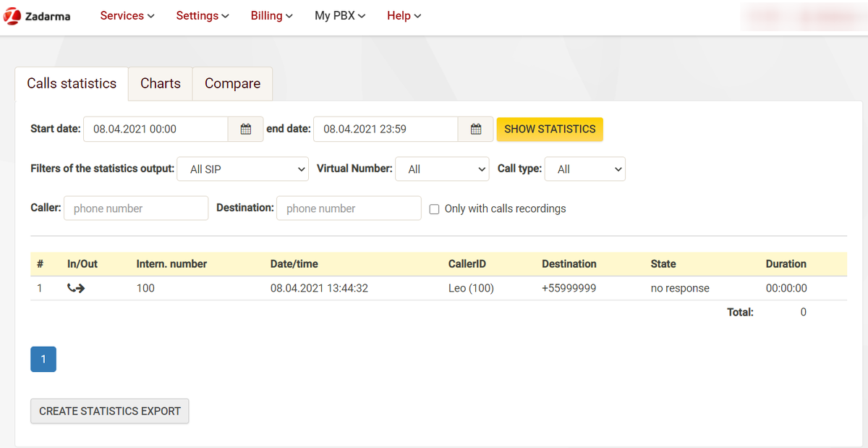Open the My PBX menu
Viewport: 868px width, 448px height.
point(339,16)
